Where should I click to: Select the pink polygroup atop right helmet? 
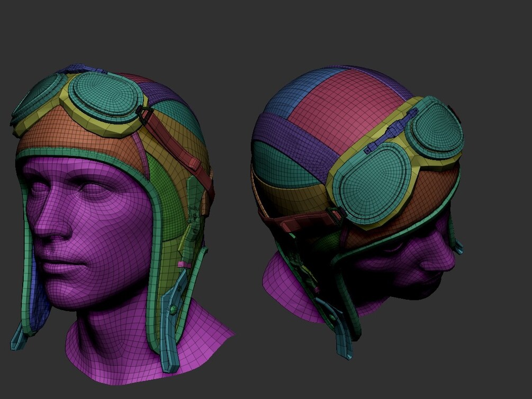(x=342, y=108)
